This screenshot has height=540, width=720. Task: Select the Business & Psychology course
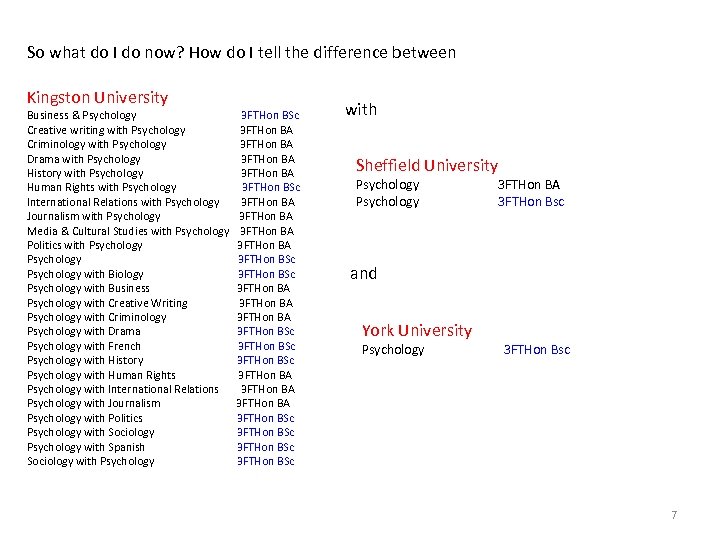(x=82, y=116)
